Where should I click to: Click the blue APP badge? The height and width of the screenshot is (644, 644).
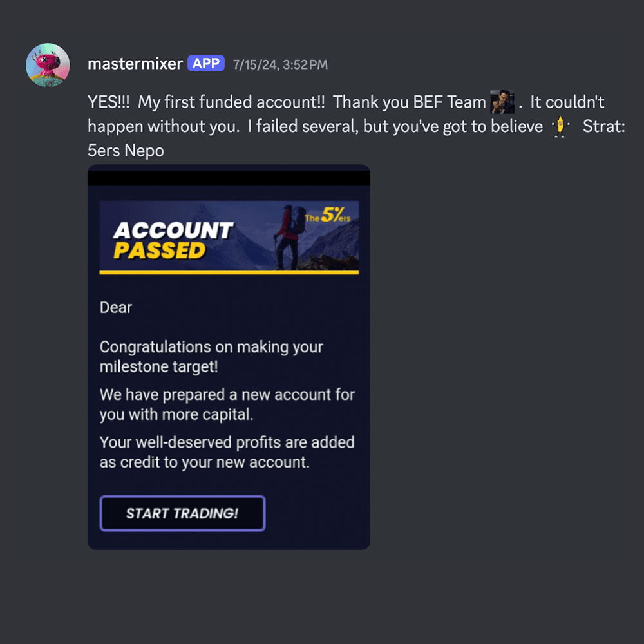pyautogui.click(x=206, y=63)
